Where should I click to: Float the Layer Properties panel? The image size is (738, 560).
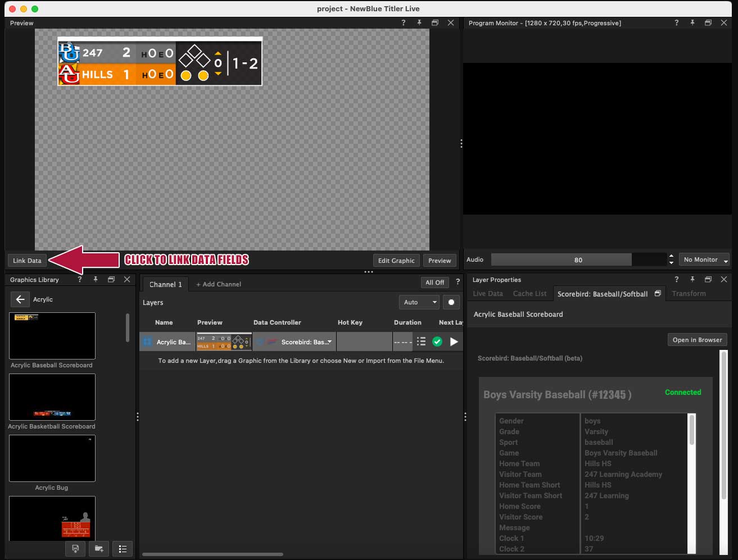pos(708,279)
